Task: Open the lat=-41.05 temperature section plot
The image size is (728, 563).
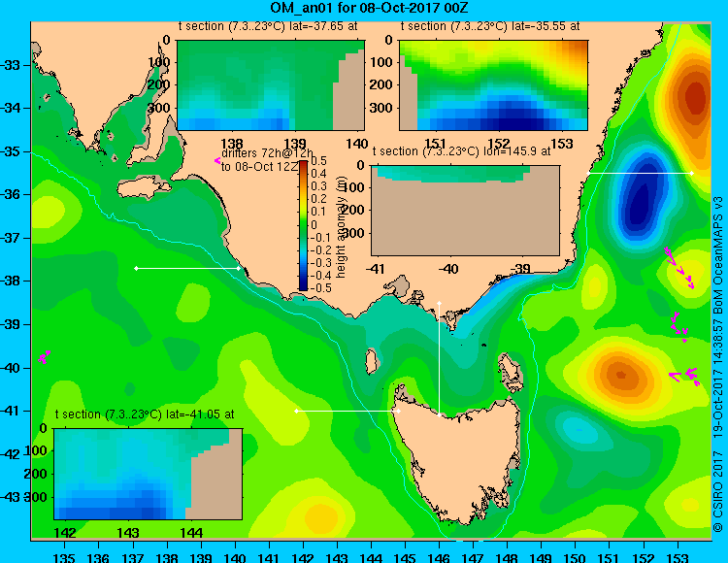Action: (x=149, y=474)
